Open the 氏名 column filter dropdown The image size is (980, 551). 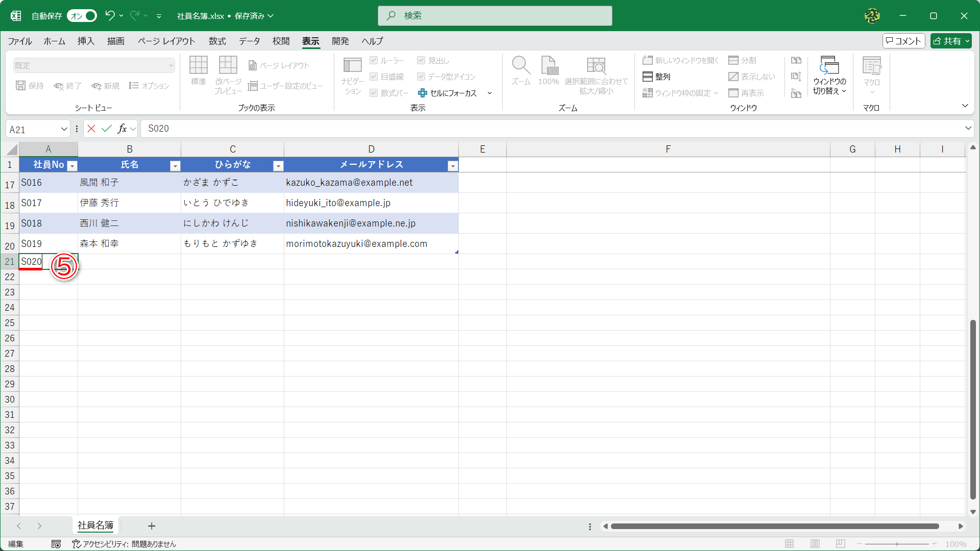(175, 166)
